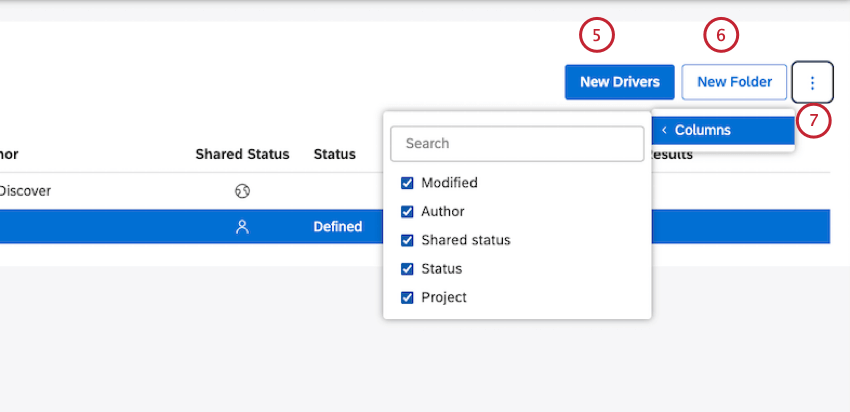Toggle the Author column checkbox
Image resolution: width=850 pixels, height=412 pixels.
407,212
